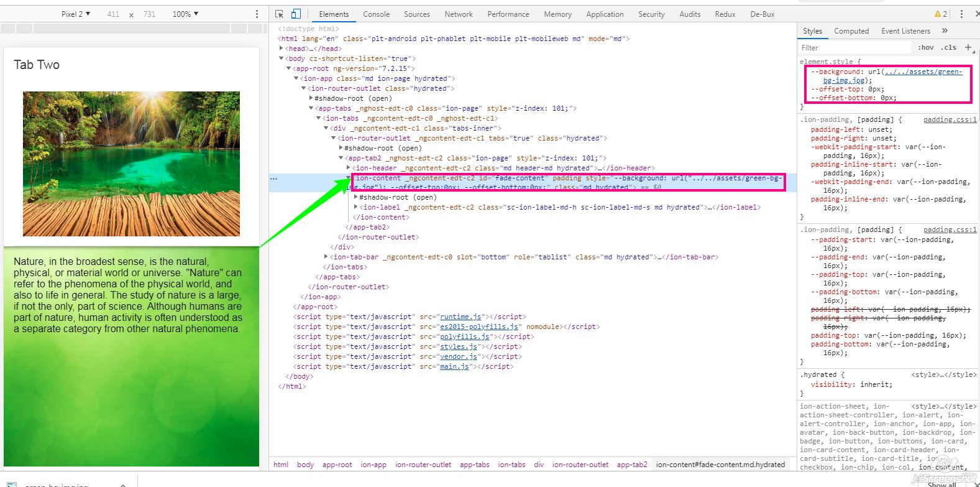Expand the ion-label element node
The image size is (980, 487).
356,207
